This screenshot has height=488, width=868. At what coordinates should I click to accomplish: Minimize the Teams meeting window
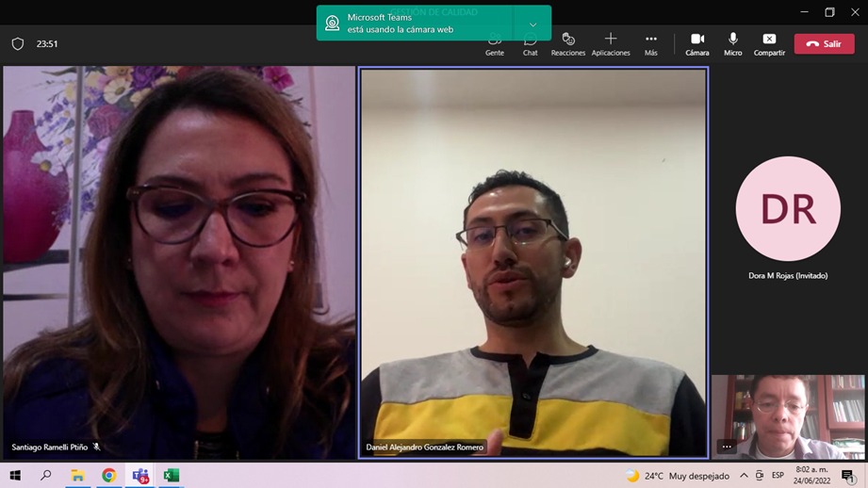(804, 11)
